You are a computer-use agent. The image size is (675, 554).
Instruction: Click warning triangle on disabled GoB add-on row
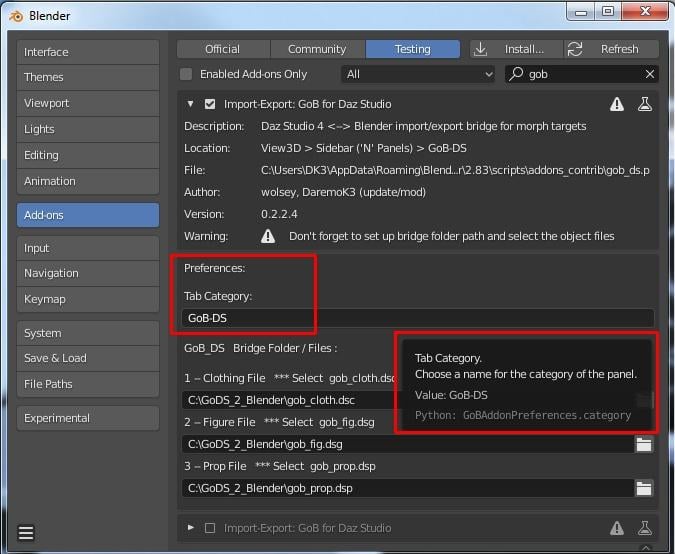tap(617, 528)
